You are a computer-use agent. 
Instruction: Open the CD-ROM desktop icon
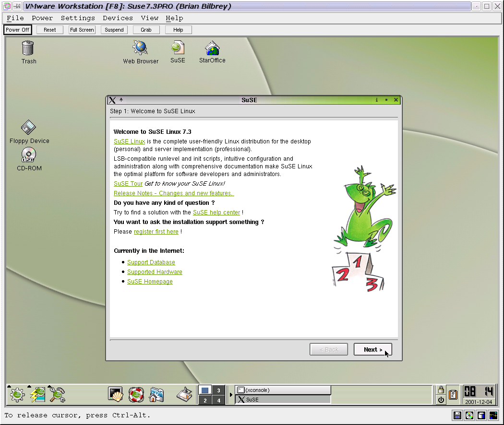[x=29, y=155]
